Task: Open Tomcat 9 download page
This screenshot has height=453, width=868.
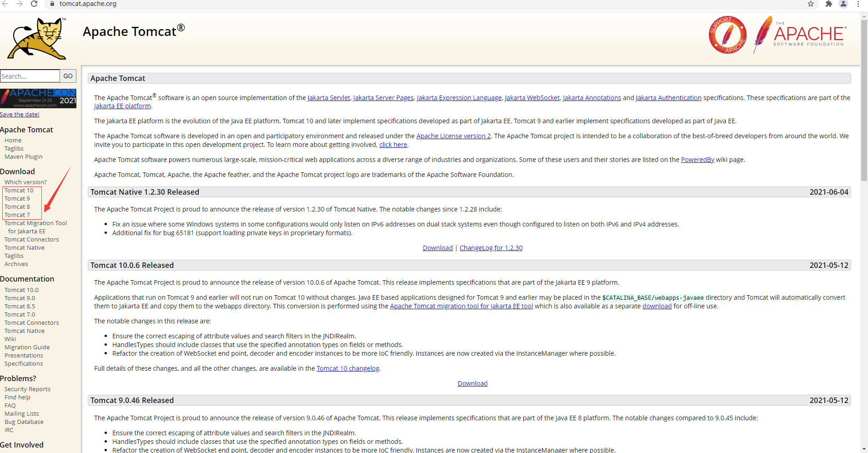Action: pos(17,199)
